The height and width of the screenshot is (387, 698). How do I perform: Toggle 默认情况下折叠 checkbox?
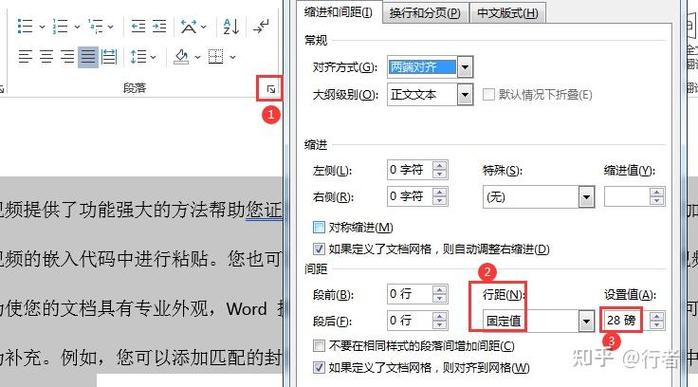(489, 94)
